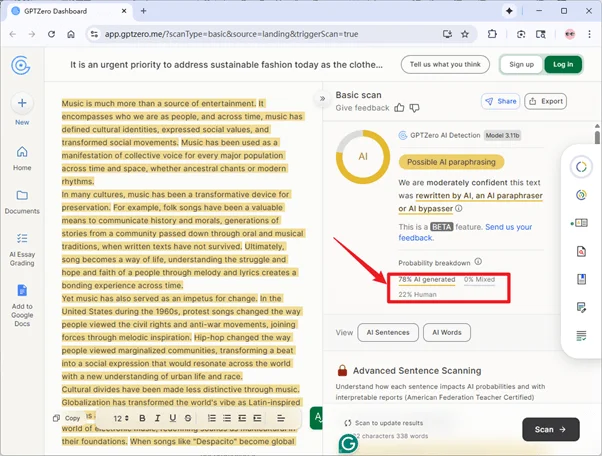602x456 pixels.
Task: Click the document title text at top
Action: 226,64
